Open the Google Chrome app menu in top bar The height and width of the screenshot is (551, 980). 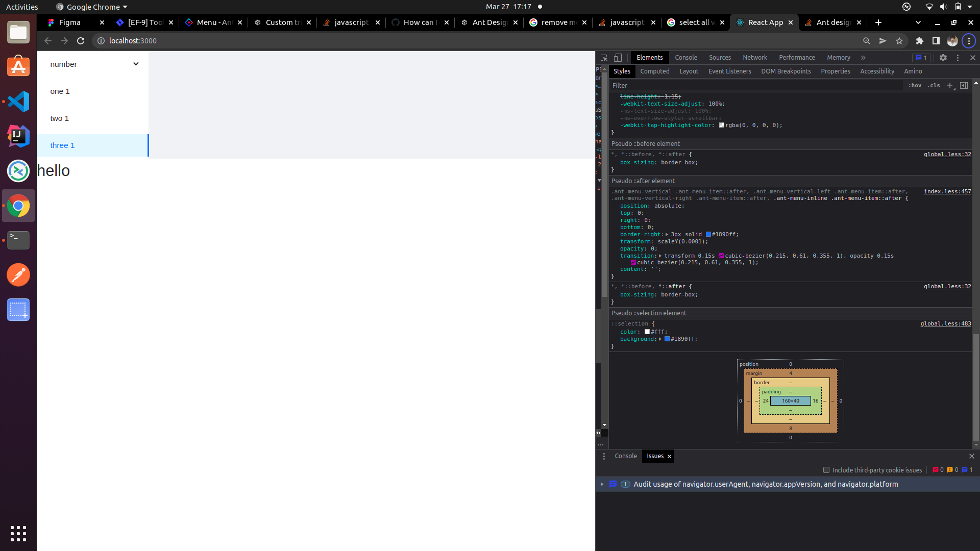pyautogui.click(x=92, y=7)
